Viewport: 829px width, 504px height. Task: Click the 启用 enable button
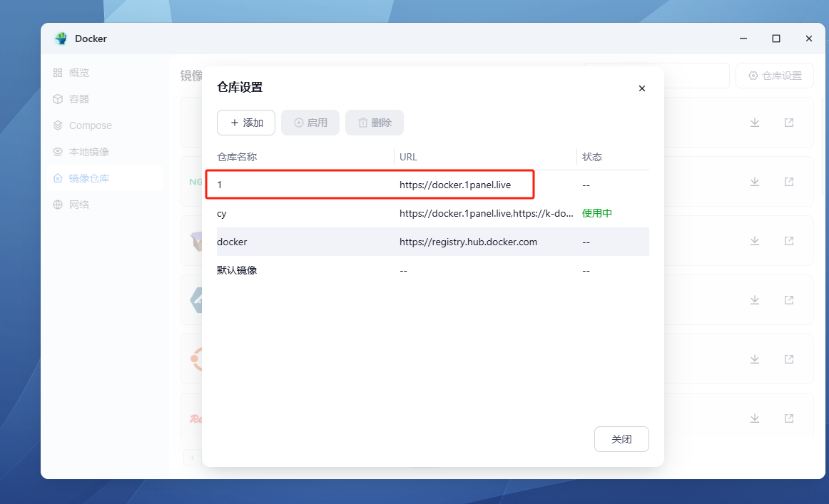(310, 123)
